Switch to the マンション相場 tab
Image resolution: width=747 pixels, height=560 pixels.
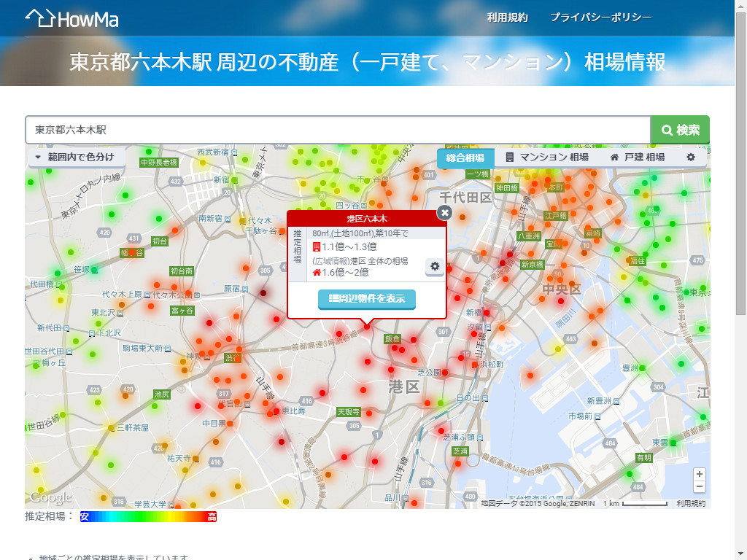(547, 157)
